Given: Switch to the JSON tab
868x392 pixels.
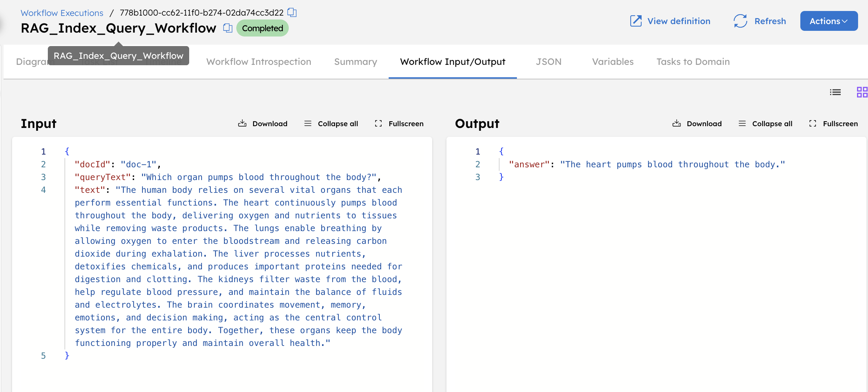Looking at the screenshot, I should click(x=548, y=62).
